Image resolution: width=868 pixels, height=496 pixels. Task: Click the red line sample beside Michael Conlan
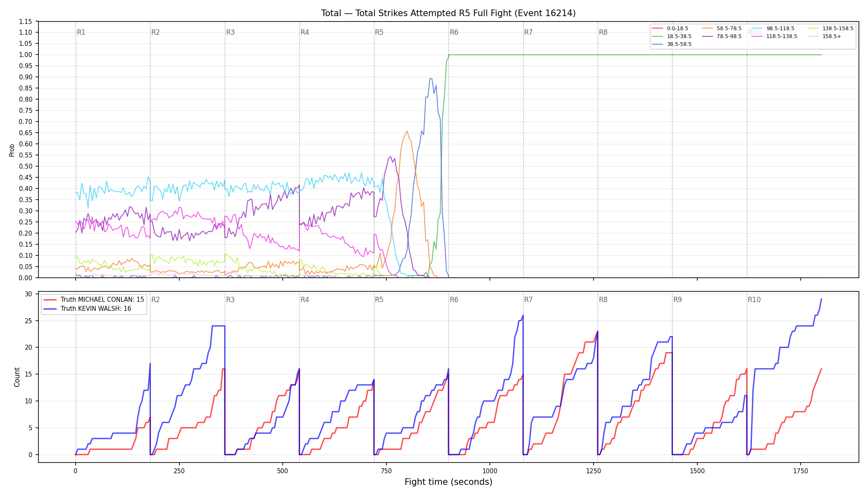point(50,300)
